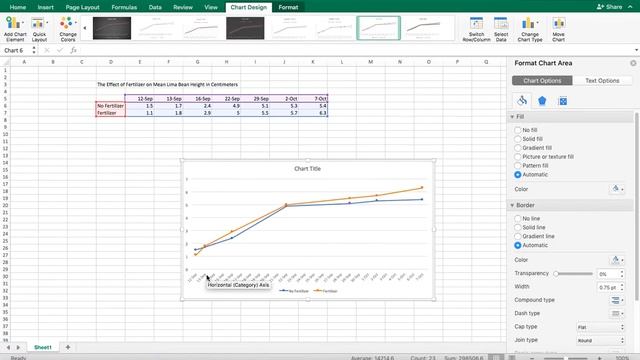Open the Insert tab

(45, 7)
